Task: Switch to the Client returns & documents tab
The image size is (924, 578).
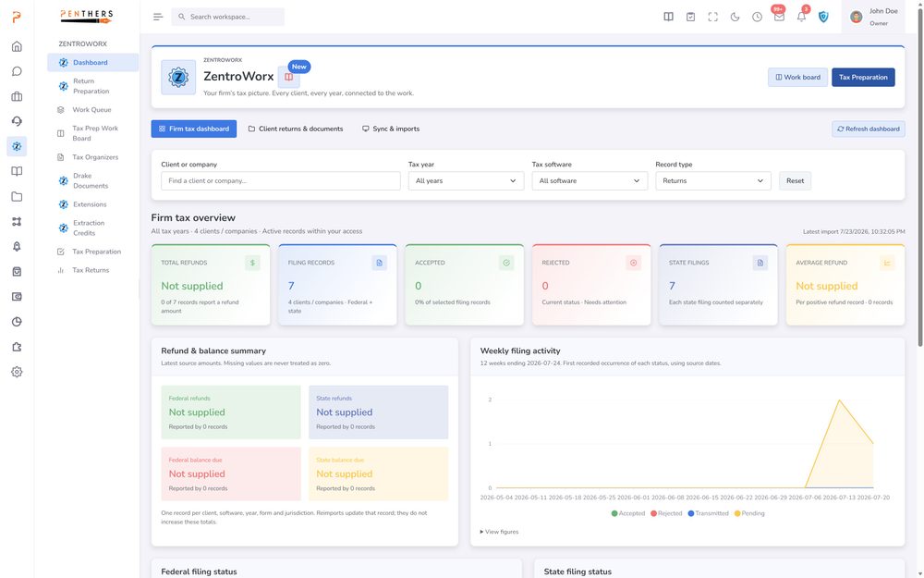Action: (296, 129)
